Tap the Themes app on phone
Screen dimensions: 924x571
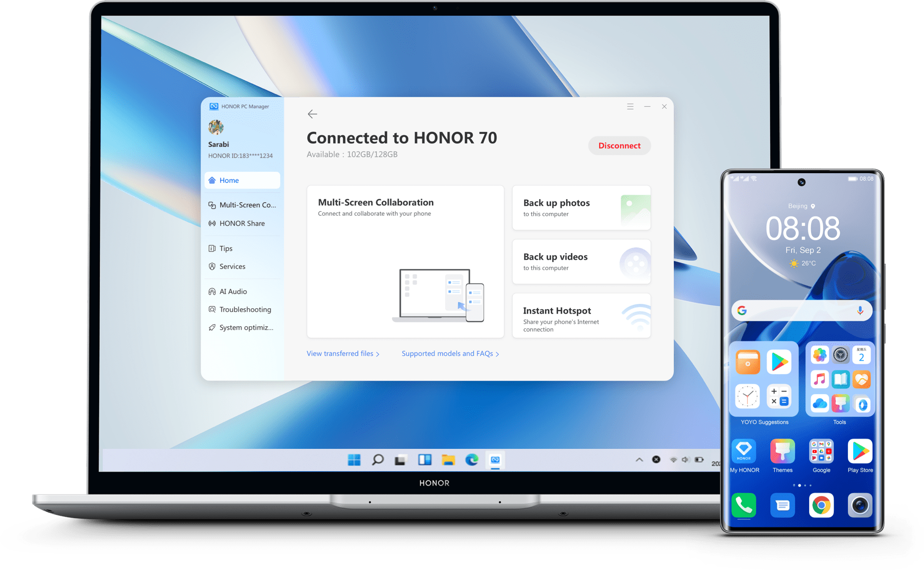782,452
